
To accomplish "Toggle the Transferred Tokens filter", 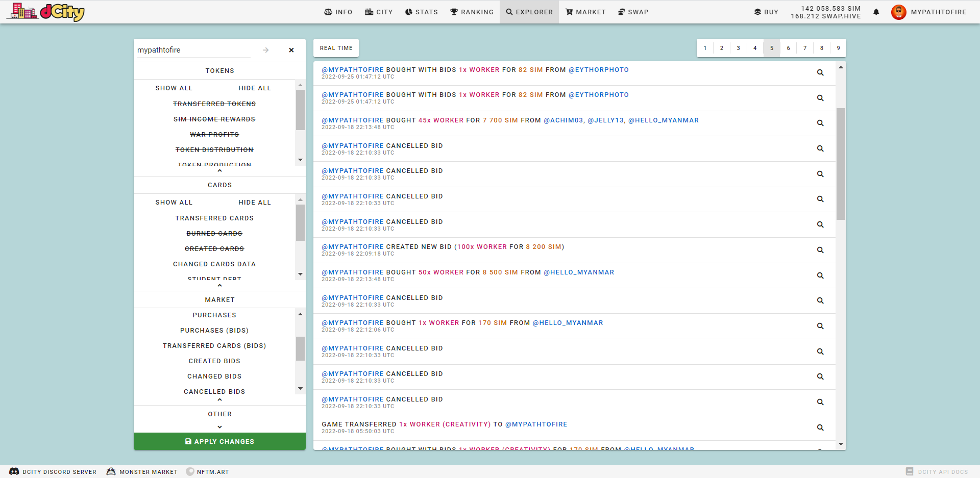I will pos(214,104).
